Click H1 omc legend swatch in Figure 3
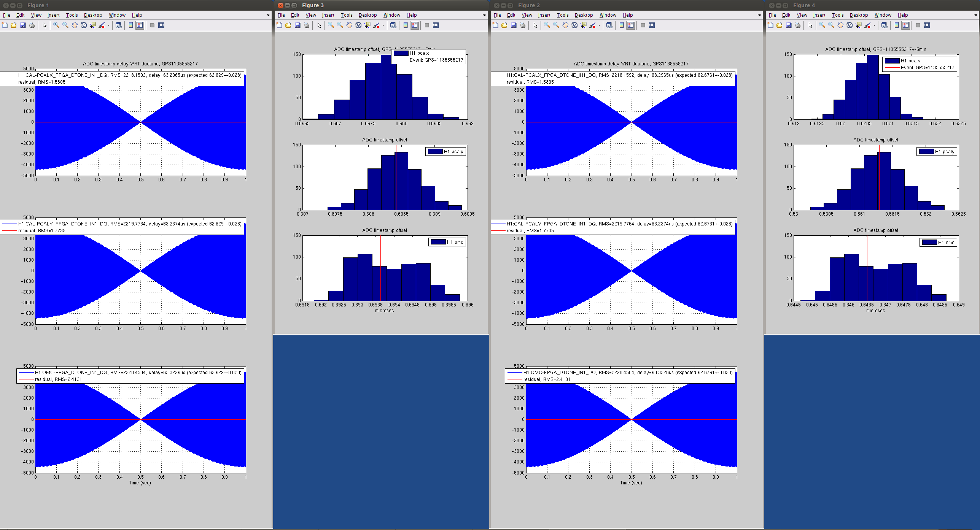The width and height of the screenshot is (980, 530). (438, 242)
